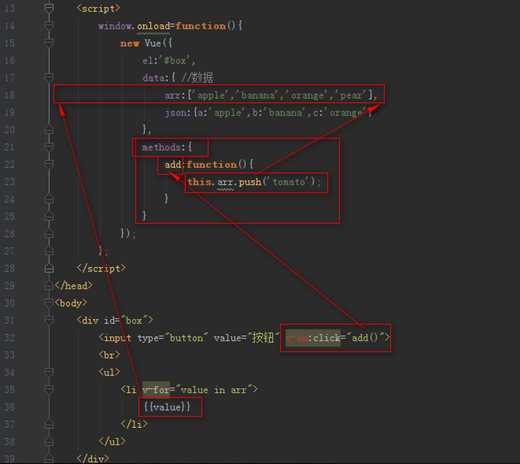Collapse the ul tag fold on line 34
This screenshot has height=464, width=520.
pyautogui.click(x=49, y=371)
